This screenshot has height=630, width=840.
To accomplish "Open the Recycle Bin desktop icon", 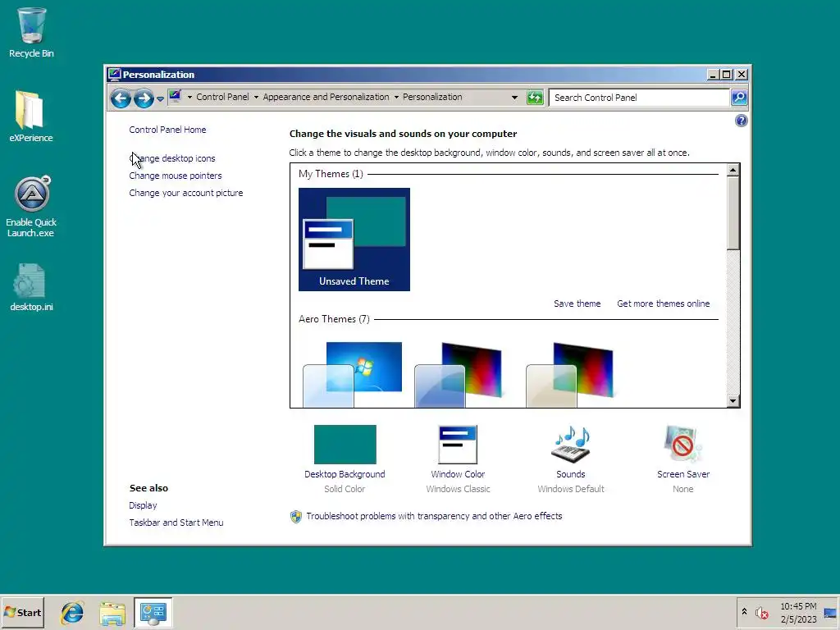I will (31, 32).
